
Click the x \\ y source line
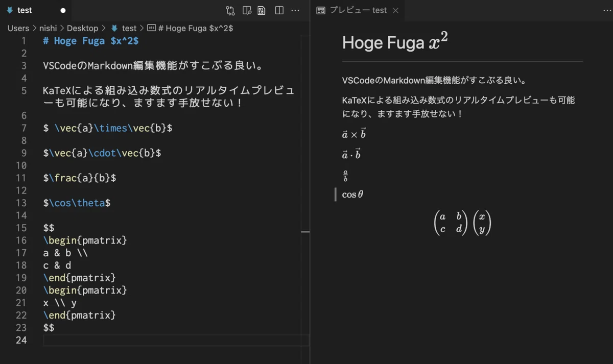[60, 303]
